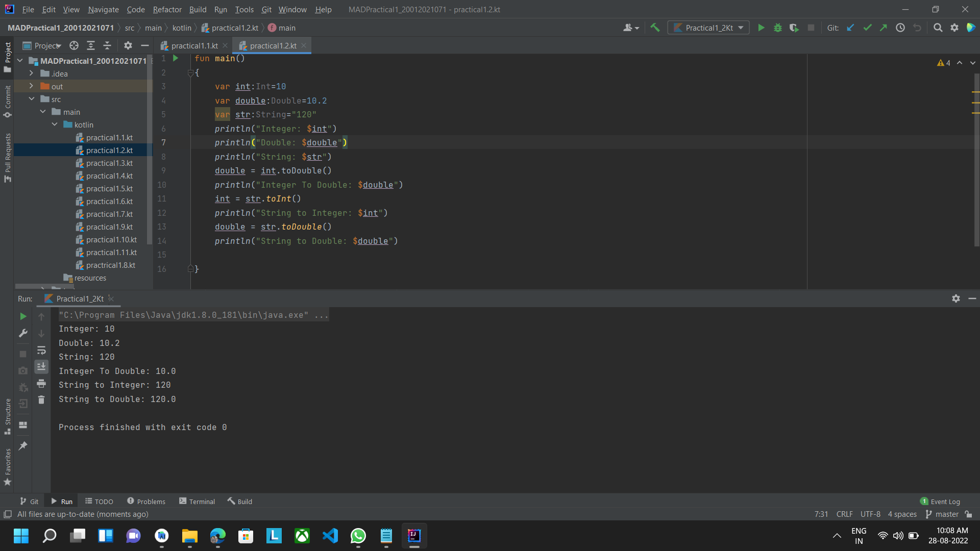Open the Terminal tool window

coord(197,501)
